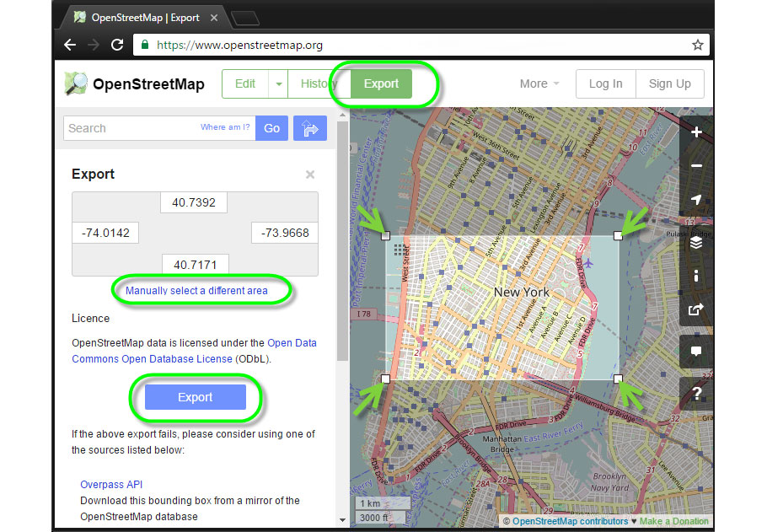The width and height of the screenshot is (767, 532).
Task: Show my location on the map
Action: (x=696, y=199)
